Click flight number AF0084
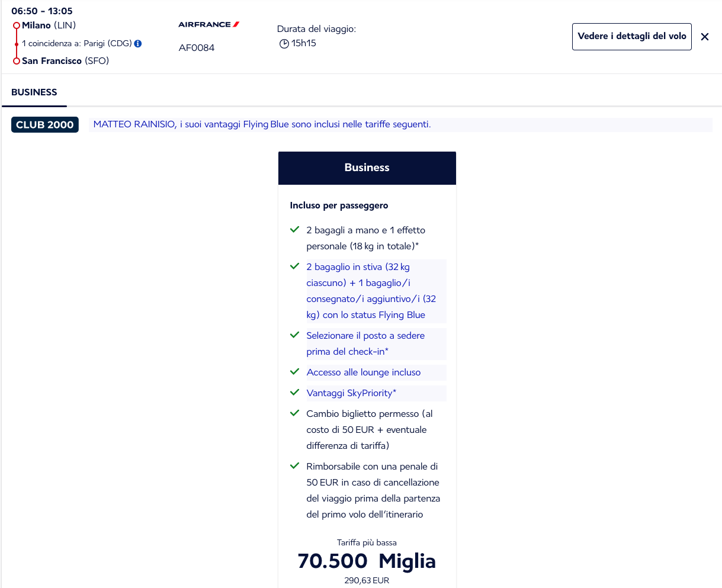The width and height of the screenshot is (722, 588). point(197,48)
